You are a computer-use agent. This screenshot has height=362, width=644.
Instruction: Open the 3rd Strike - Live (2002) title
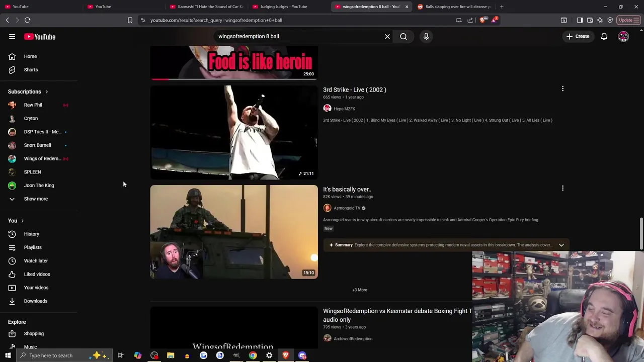(x=355, y=90)
